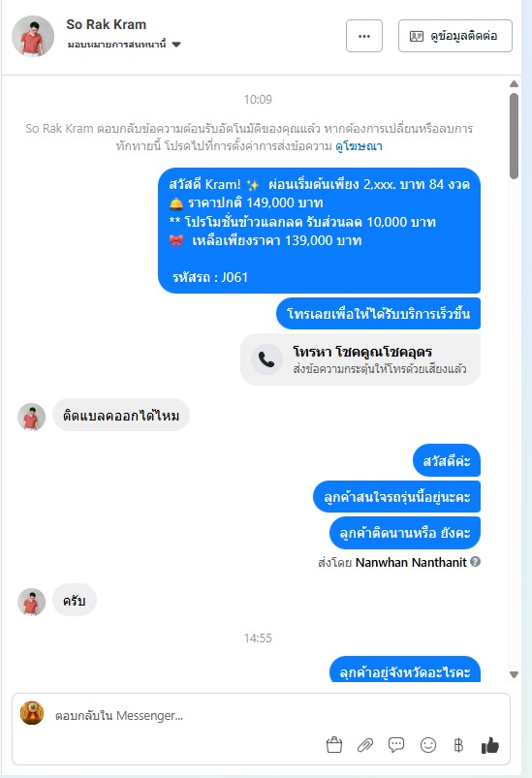This screenshot has height=778, width=532.
Task: Send a thumbs up like
Action: tap(489, 745)
